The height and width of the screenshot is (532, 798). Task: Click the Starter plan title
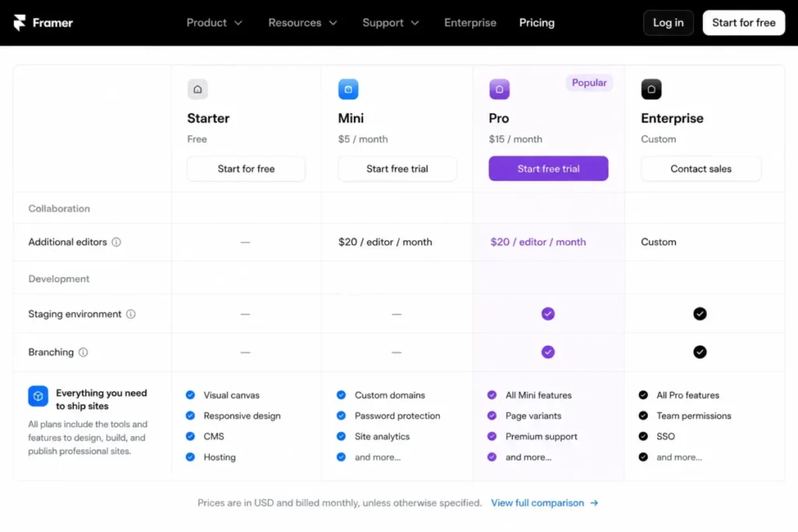pyautogui.click(x=208, y=118)
